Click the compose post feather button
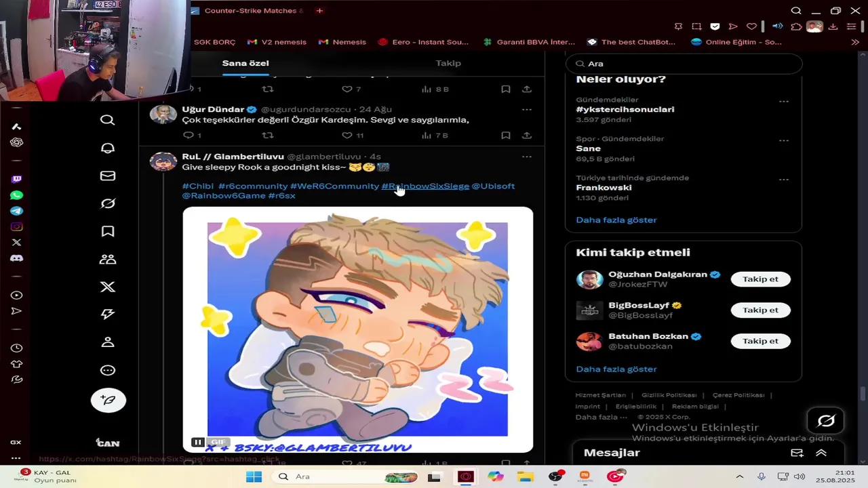 click(108, 401)
